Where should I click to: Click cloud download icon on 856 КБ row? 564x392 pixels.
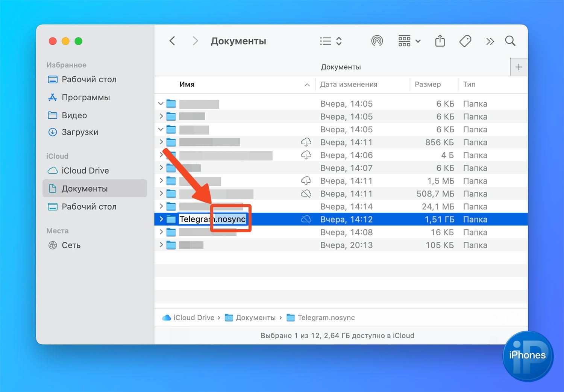pyautogui.click(x=306, y=142)
